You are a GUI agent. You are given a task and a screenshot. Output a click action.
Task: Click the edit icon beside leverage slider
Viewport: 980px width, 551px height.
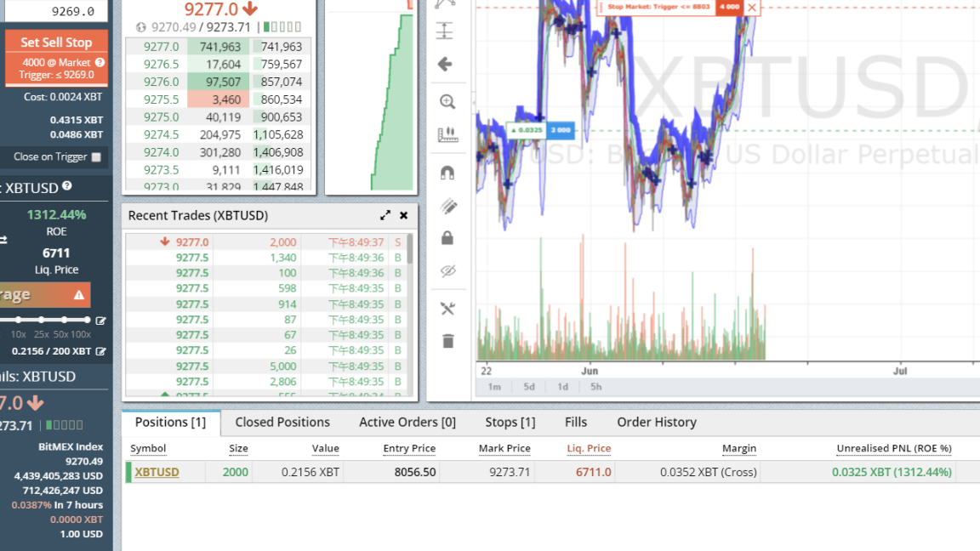coord(100,321)
